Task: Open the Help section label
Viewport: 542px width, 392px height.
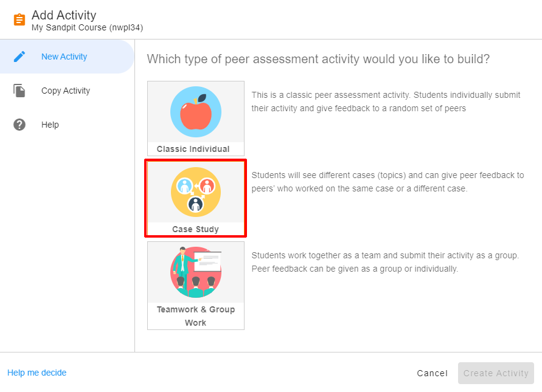Action: 50,125
